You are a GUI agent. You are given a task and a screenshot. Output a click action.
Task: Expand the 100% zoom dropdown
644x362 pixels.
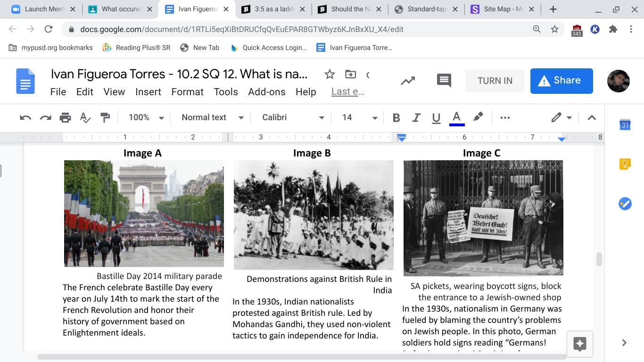pos(146,117)
